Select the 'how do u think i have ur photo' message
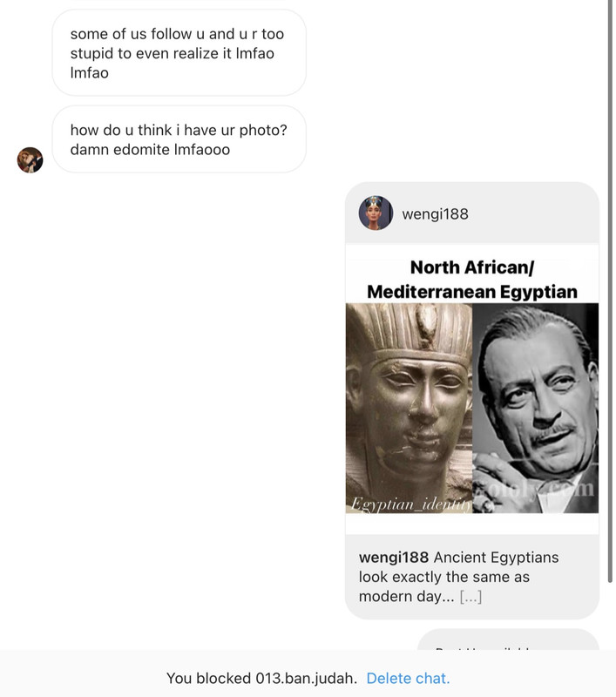 [179, 139]
